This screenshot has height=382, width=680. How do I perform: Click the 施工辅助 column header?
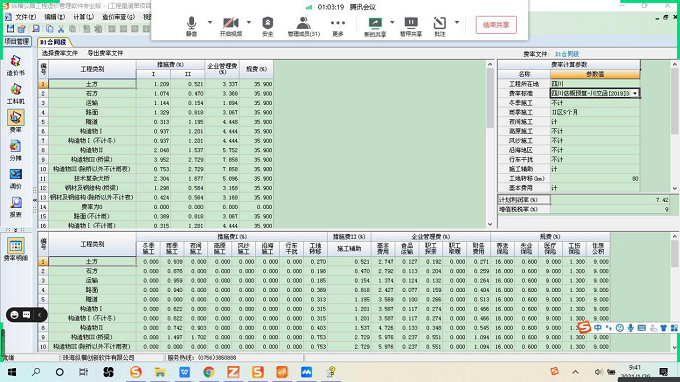(349, 248)
